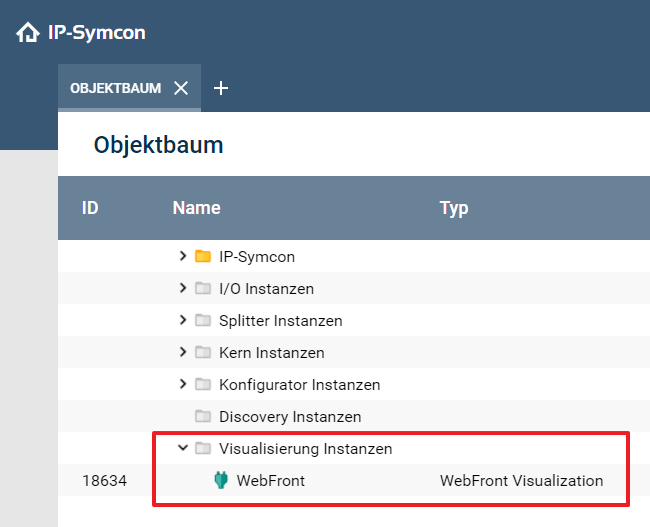650x527 pixels.
Task: Click the yellow IP-Symcon folder icon
Action: pos(203,257)
